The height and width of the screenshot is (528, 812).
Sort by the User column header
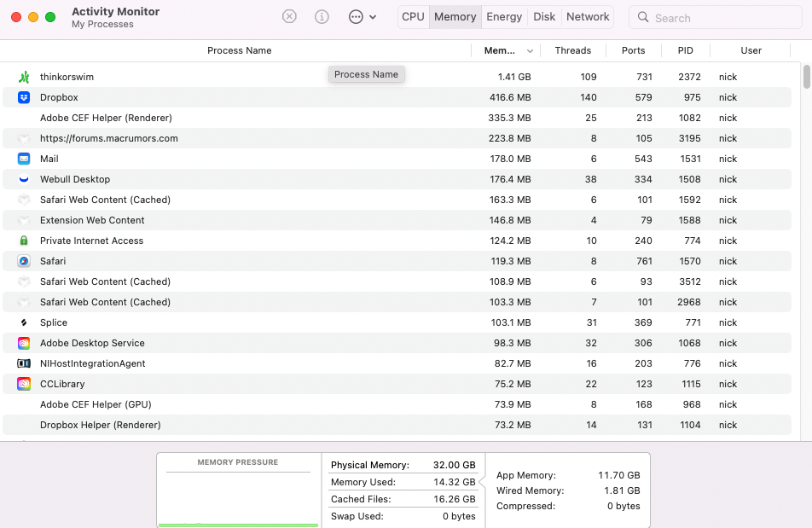tap(751, 50)
